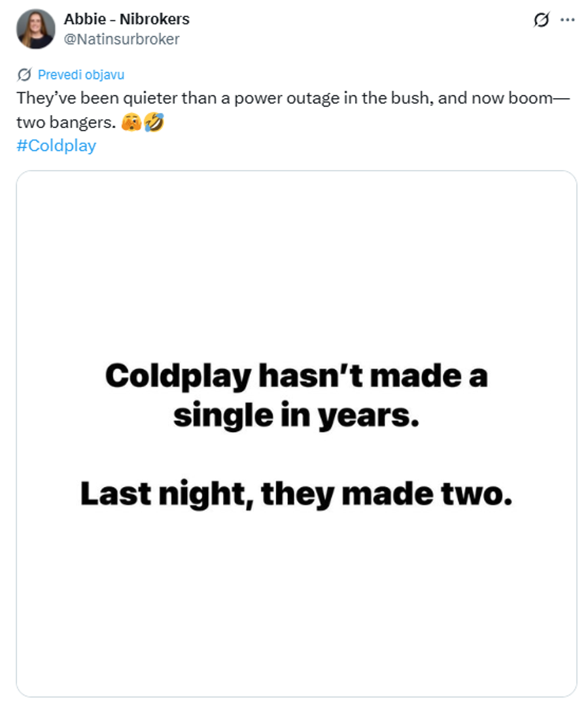Click the small icon before Prevedi objavu
This screenshot has width=588, height=706.
(x=25, y=75)
